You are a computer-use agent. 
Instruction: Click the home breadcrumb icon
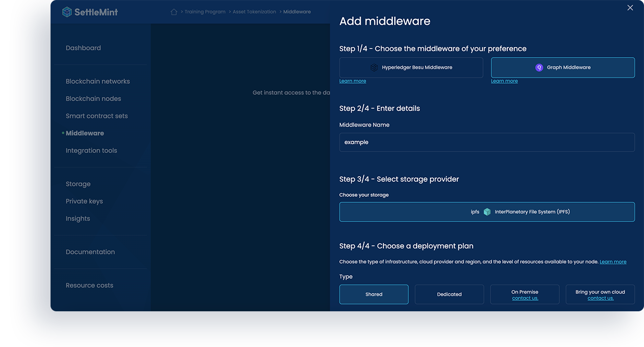[x=173, y=11]
